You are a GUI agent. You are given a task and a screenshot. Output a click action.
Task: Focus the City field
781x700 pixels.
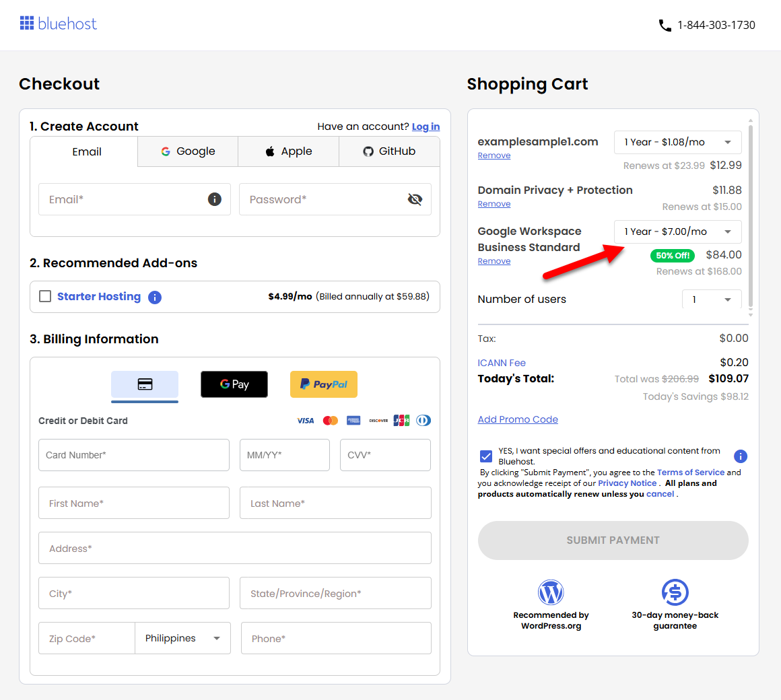click(134, 593)
